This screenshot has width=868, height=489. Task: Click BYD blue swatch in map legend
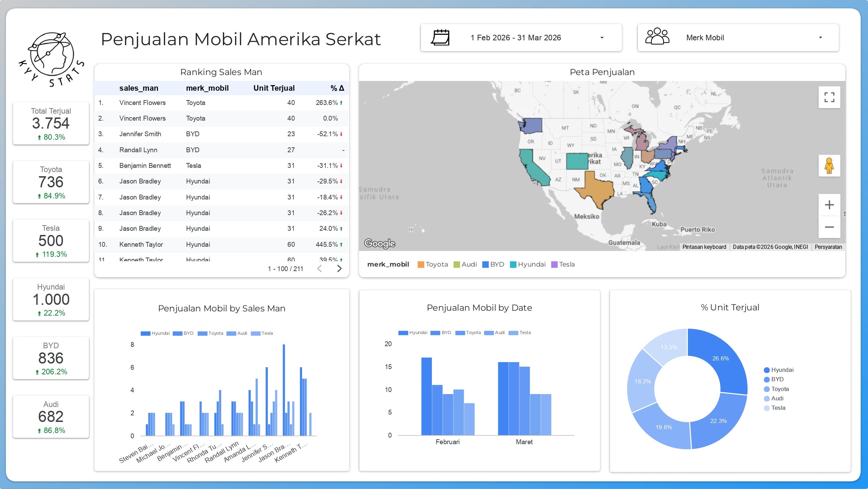[x=485, y=264]
